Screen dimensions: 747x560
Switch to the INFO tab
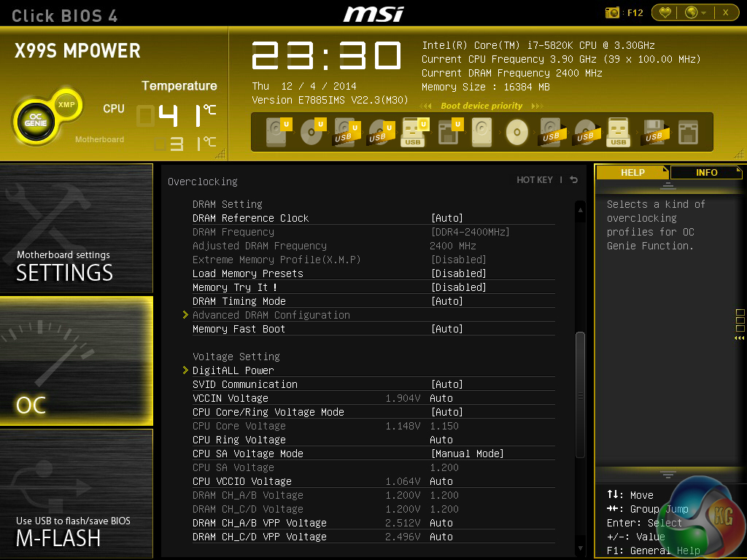706,172
